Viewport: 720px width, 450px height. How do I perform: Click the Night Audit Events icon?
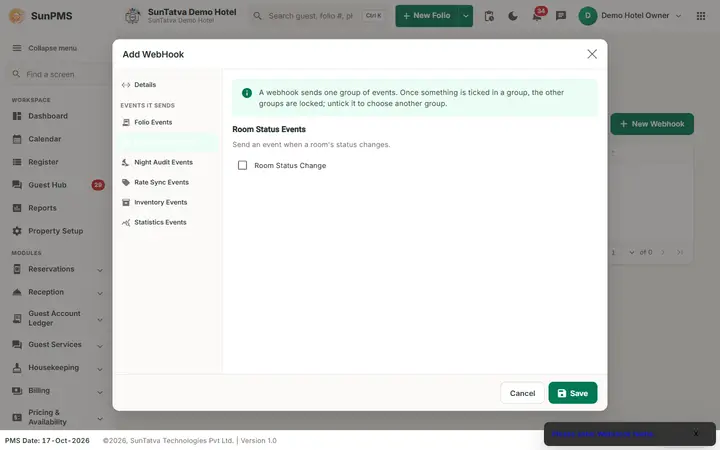125,162
